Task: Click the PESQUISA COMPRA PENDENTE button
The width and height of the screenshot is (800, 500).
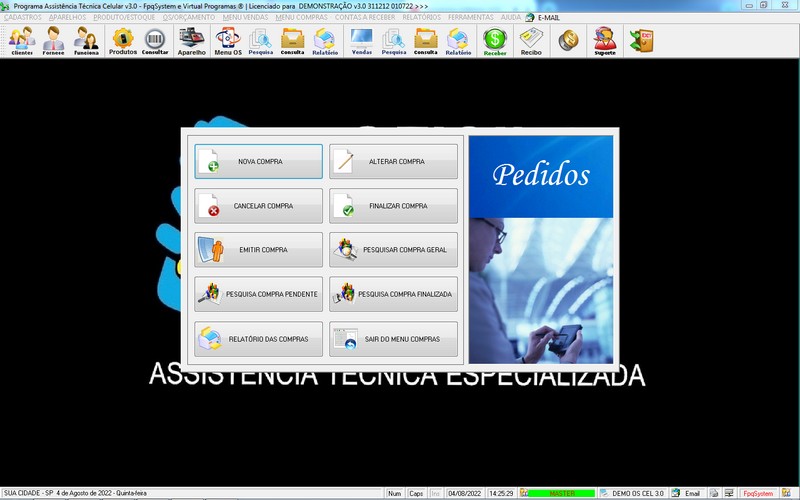Action: (x=258, y=294)
